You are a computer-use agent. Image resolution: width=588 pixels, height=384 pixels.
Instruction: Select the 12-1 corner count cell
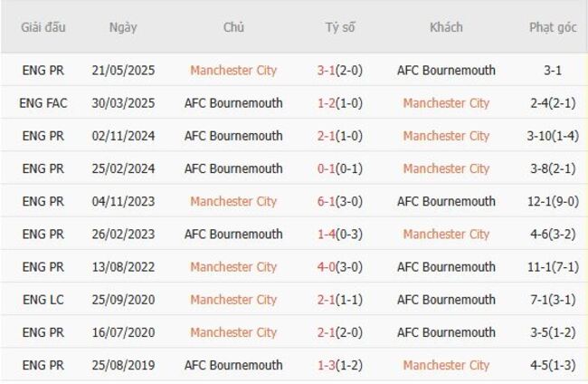click(553, 202)
